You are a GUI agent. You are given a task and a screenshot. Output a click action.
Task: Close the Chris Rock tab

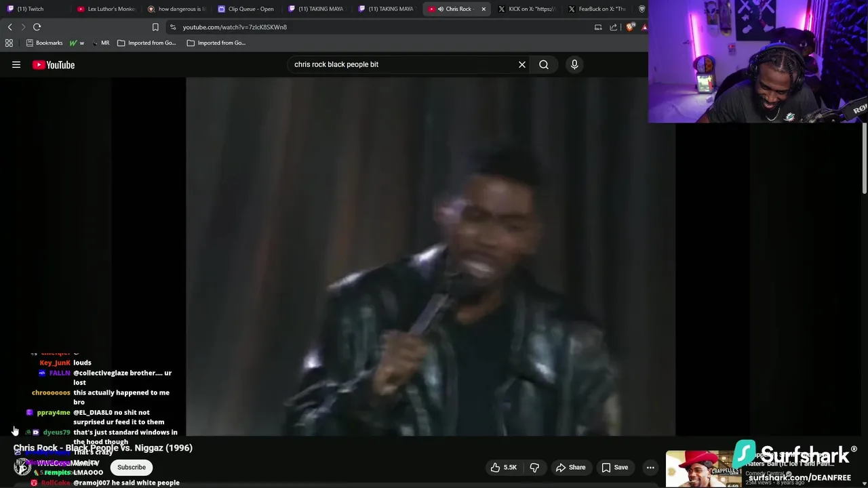(x=484, y=9)
